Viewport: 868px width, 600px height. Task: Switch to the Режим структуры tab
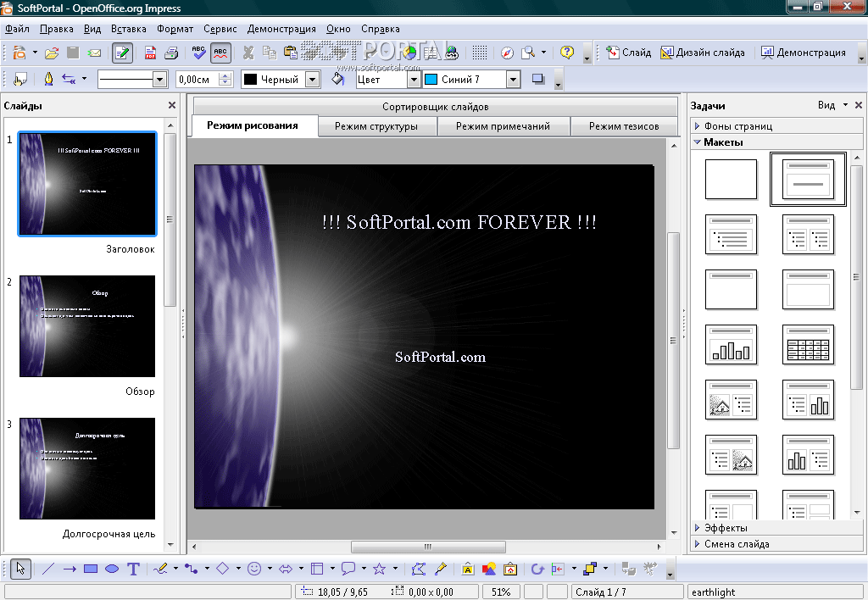tap(376, 126)
